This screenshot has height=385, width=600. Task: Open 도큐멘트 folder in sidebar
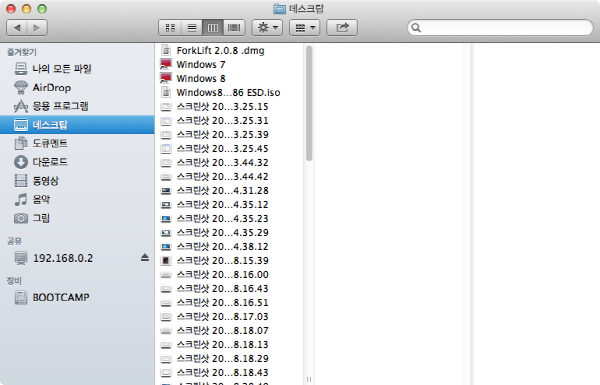pos(77,143)
